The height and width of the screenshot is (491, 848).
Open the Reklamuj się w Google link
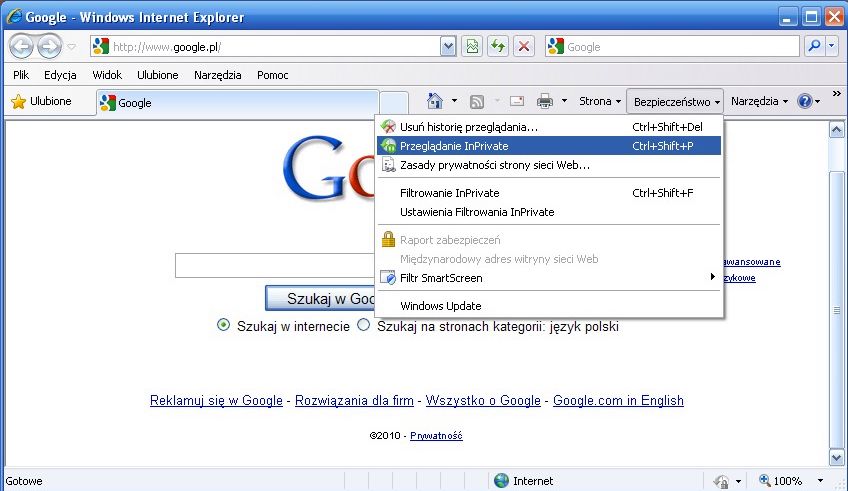216,401
